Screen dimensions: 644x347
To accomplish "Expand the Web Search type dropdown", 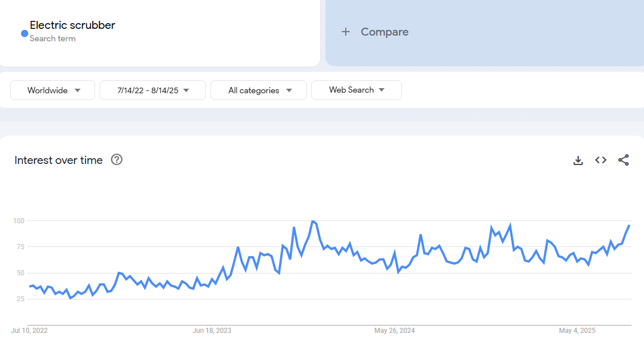I will point(357,90).
